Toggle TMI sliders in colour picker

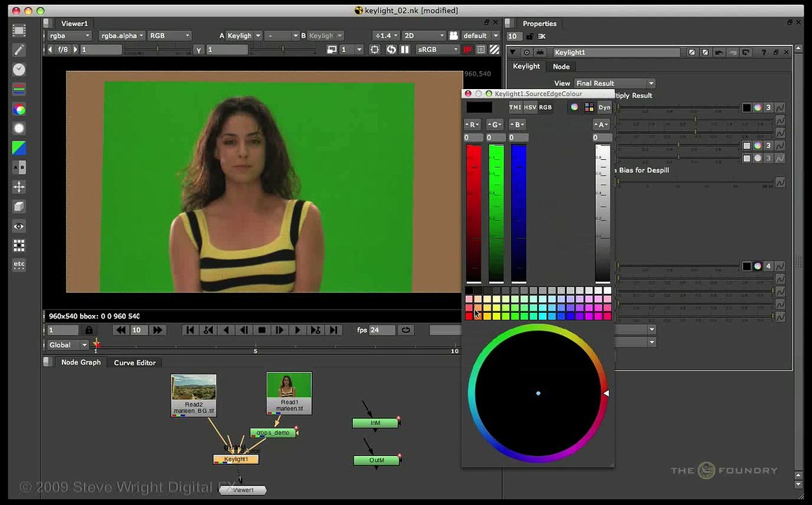[x=515, y=107]
